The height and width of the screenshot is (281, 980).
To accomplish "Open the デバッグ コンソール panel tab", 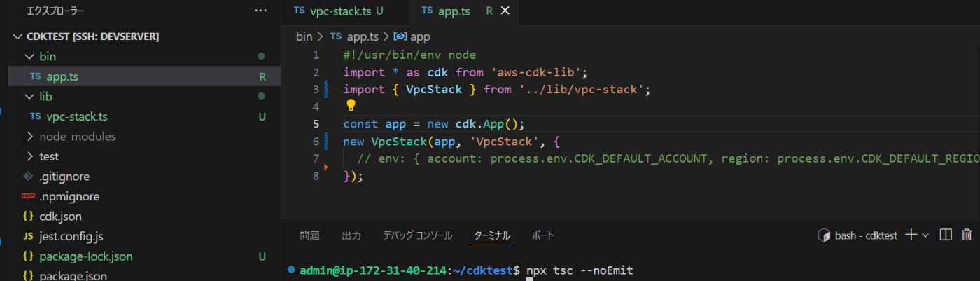I will click(417, 235).
